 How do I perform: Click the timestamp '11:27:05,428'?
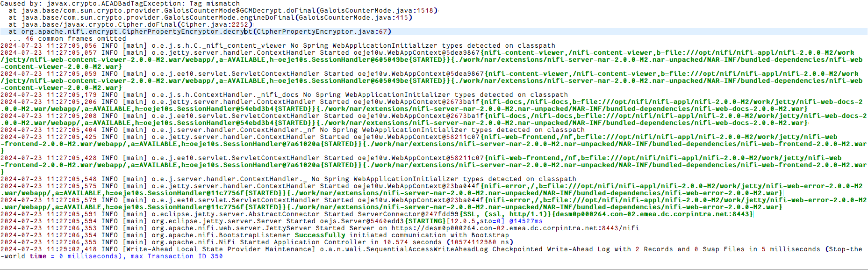(72, 158)
